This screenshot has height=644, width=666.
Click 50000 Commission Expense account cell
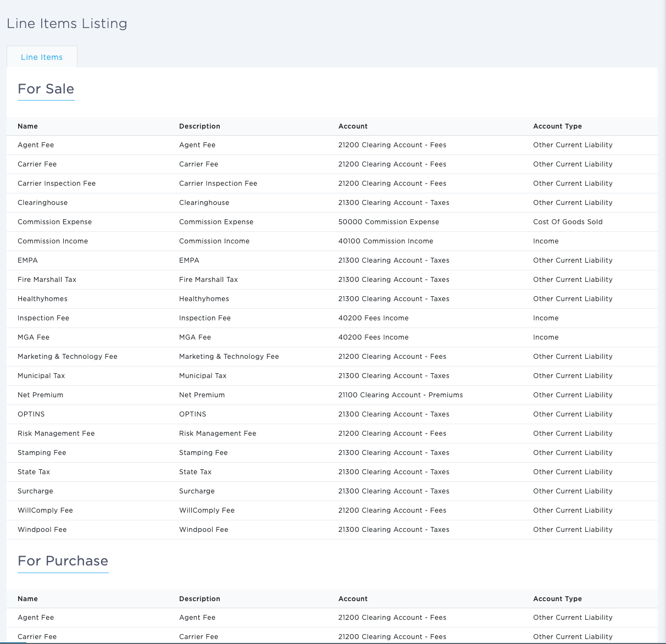pos(389,222)
